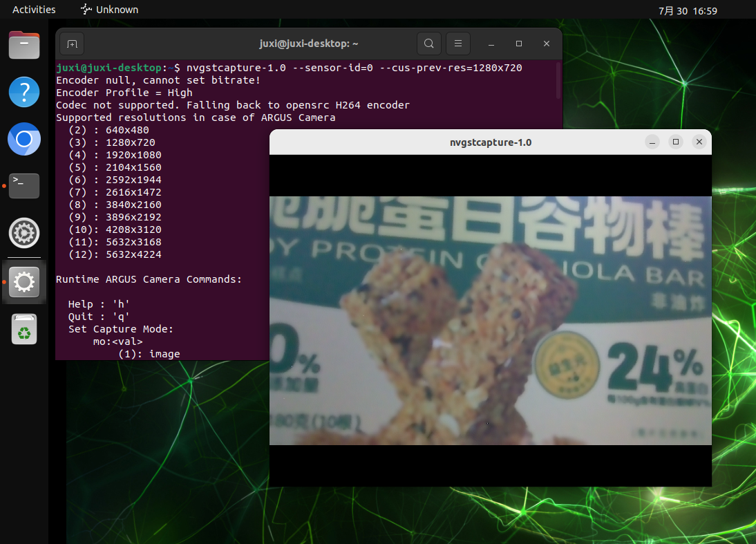The height and width of the screenshot is (544, 756).
Task: Open the terminal hamburger menu
Action: pyautogui.click(x=458, y=44)
